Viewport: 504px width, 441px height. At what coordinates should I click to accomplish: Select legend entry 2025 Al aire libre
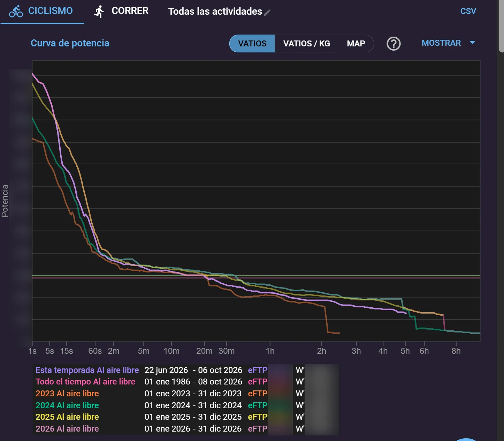tap(67, 417)
